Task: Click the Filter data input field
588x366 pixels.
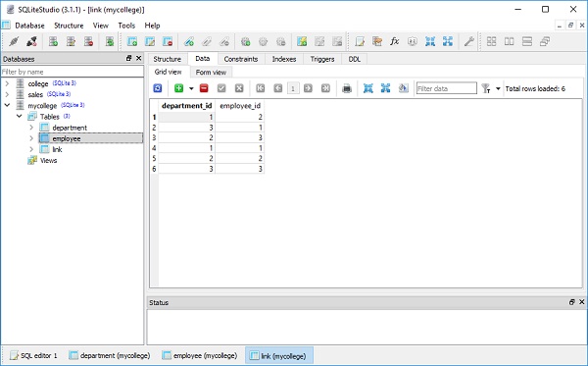Action: coord(446,88)
